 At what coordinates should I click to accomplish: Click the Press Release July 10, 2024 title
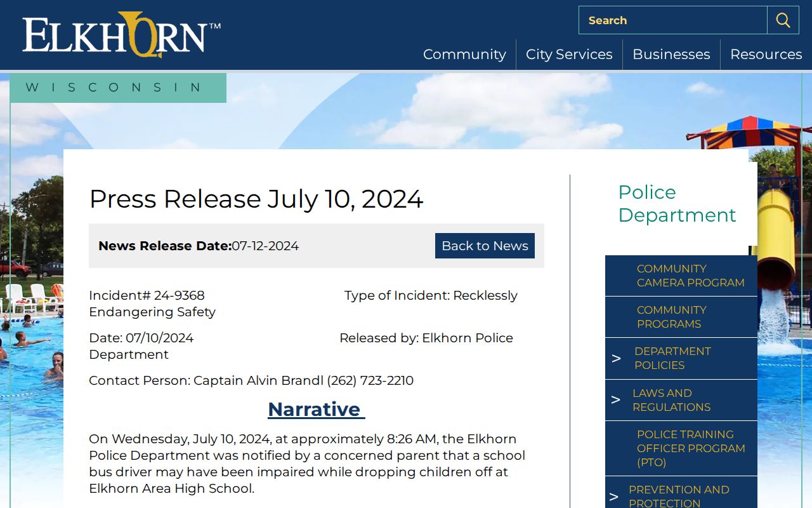click(256, 199)
